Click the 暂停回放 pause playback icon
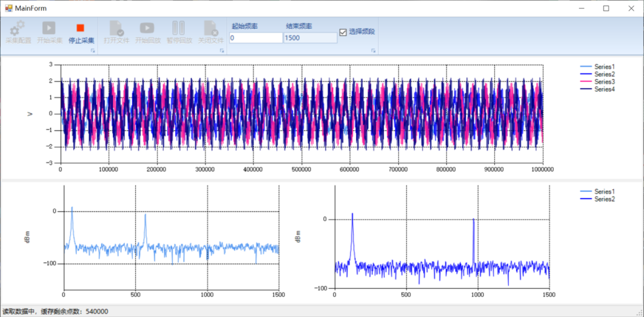Viewport: 644px width, 317px height. [179, 27]
